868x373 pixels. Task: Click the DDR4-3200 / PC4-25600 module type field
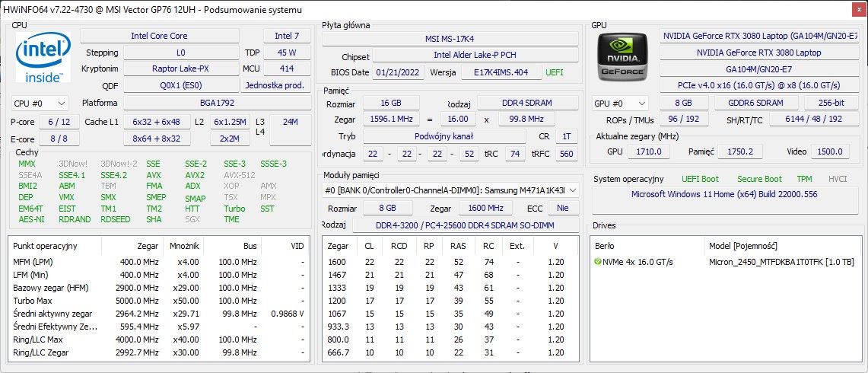point(466,225)
